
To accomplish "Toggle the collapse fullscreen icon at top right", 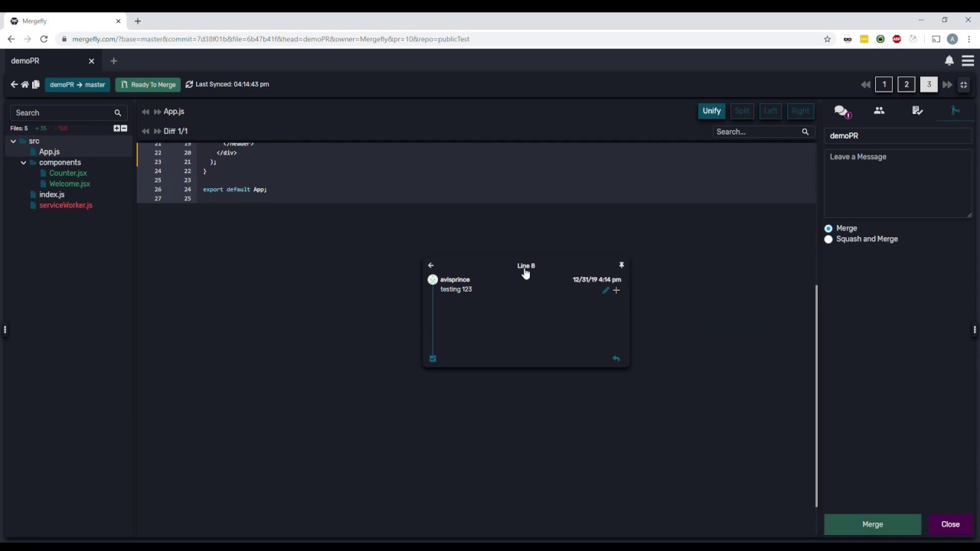I will (964, 84).
